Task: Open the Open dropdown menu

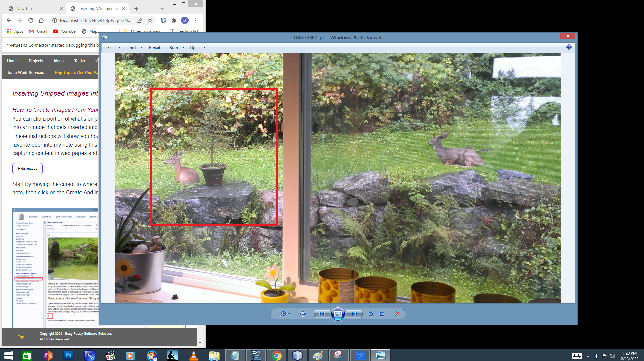Action: [197, 48]
